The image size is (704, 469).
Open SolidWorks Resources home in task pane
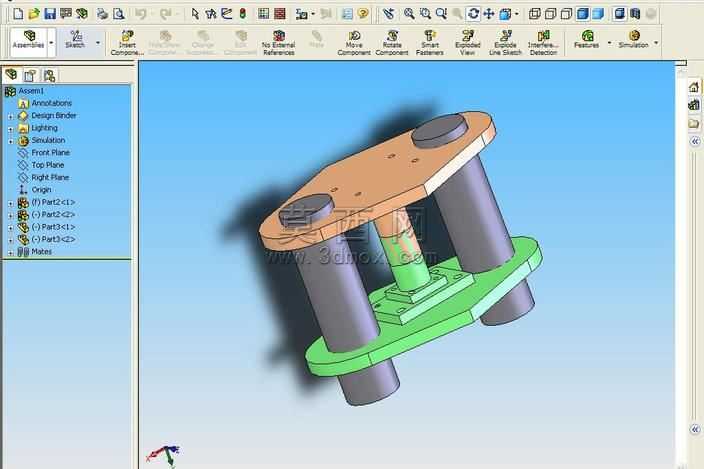(694, 87)
